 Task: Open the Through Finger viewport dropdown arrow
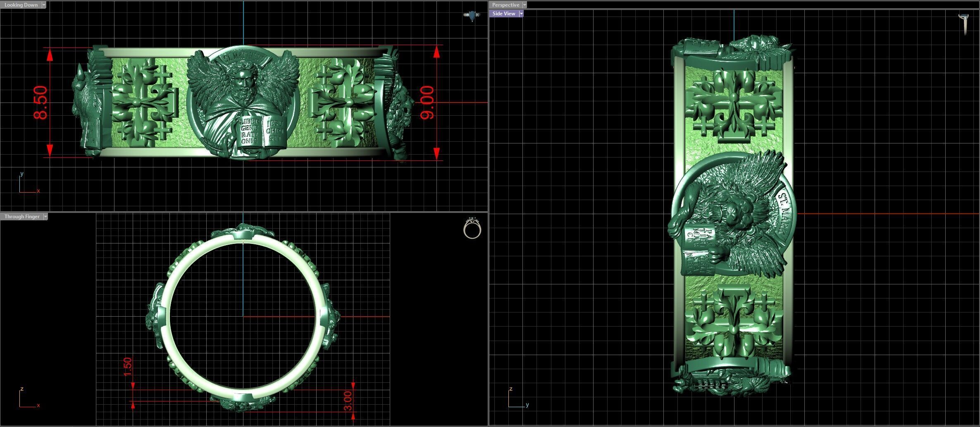tap(45, 217)
